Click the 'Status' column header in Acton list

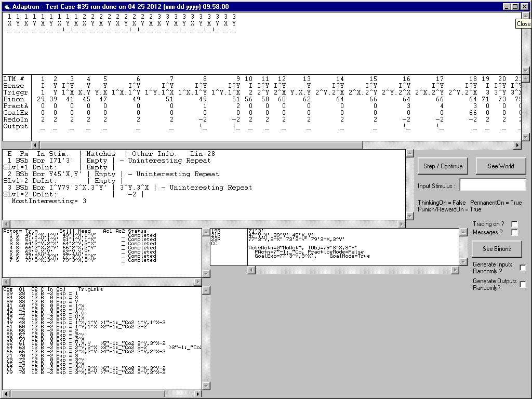click(137, 231)
